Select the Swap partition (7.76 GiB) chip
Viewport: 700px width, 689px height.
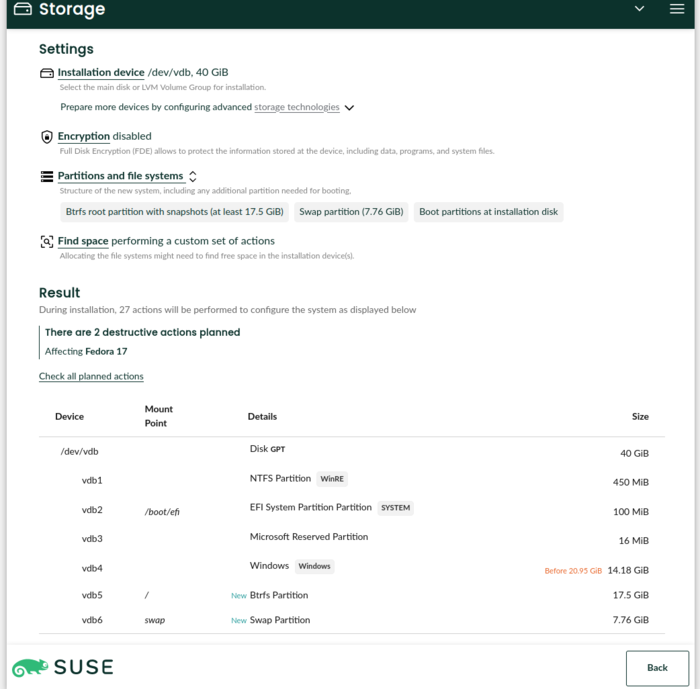coord(351,212)
